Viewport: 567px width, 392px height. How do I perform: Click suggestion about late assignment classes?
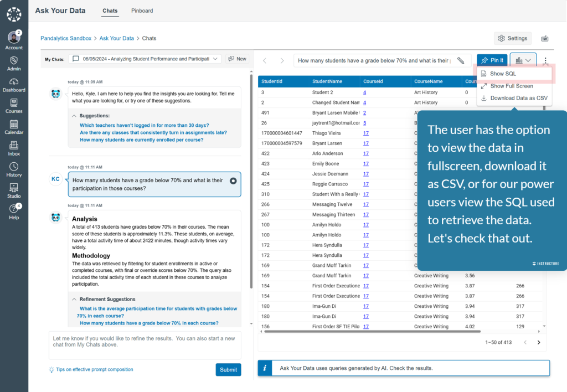pyautogui.click(x=153, y=133)
